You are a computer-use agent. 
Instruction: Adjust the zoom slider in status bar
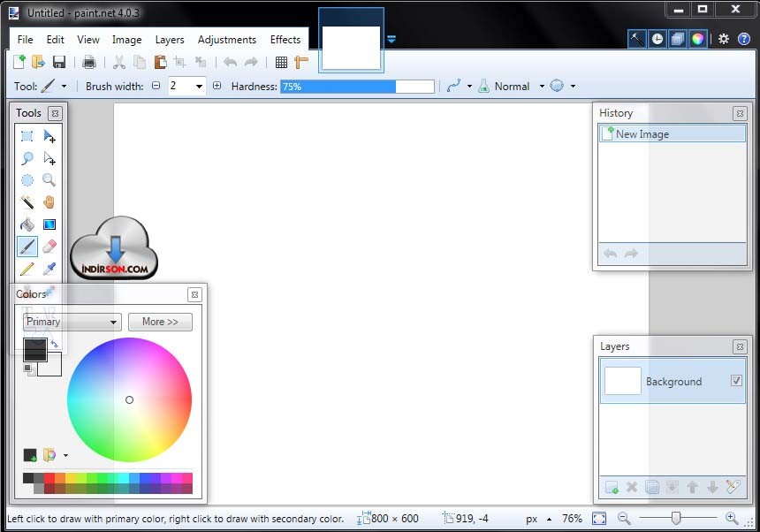pos(676,519)
